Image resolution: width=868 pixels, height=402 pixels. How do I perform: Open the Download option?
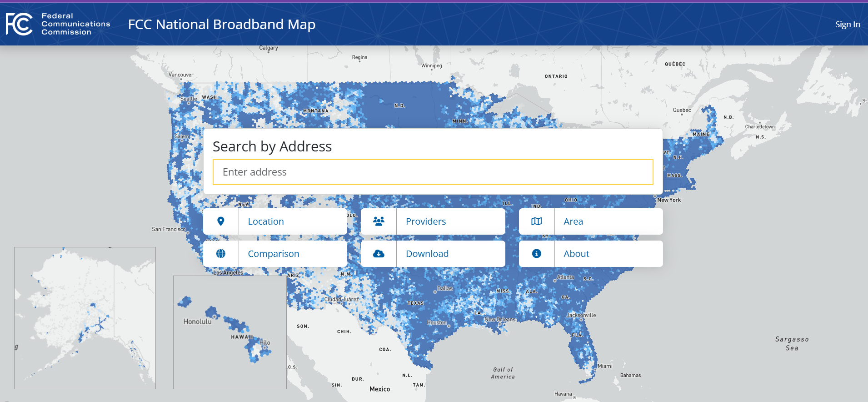433,254
